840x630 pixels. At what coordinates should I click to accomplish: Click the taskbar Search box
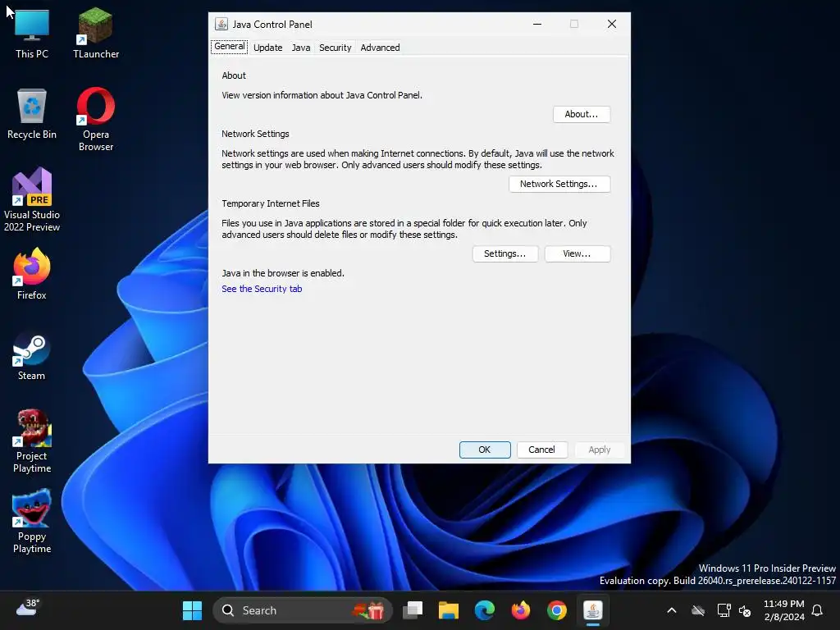[x=302, y=610]
